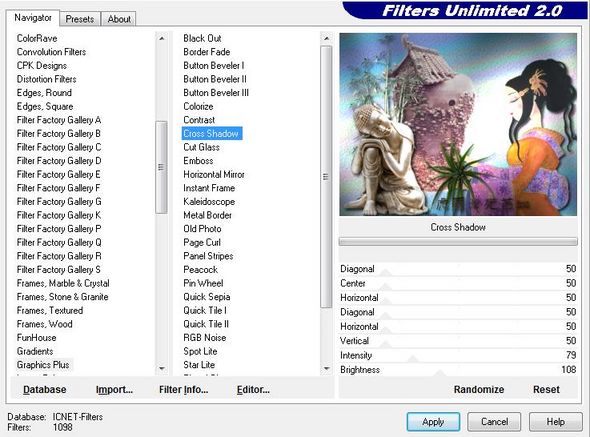The height and width of the screenshot is (437, 590).
Task: Choose the Colorize filter
Action: tap(198, 107)
